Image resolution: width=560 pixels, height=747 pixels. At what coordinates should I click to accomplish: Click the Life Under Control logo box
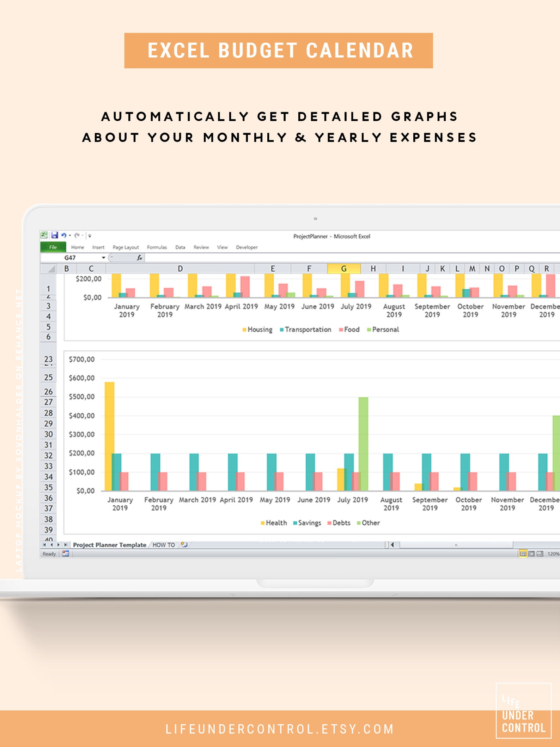click(x=524, y=711)
